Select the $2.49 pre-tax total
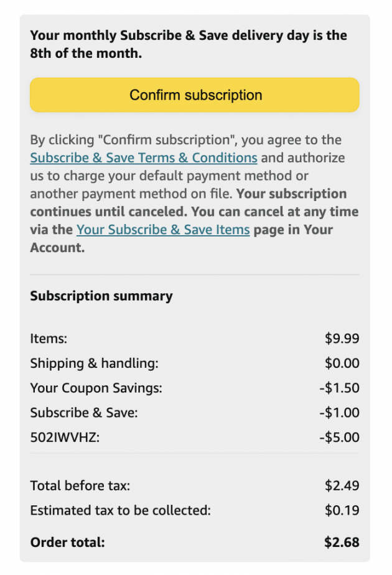 [342, 486]
